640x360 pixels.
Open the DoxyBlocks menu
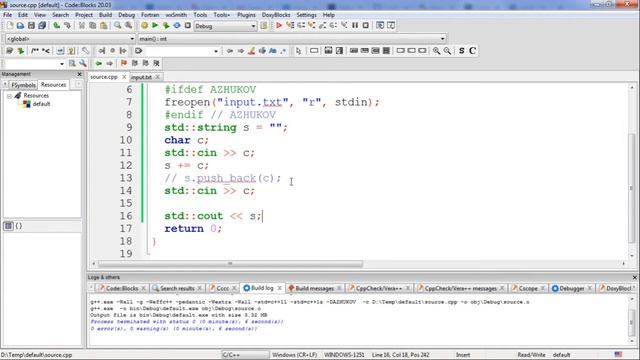click(x=276, y=15)
